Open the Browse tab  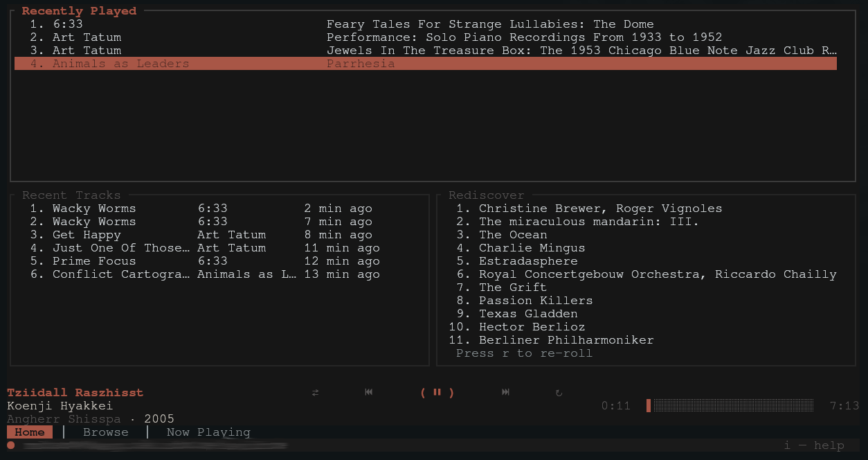click(x=106, y=432)
